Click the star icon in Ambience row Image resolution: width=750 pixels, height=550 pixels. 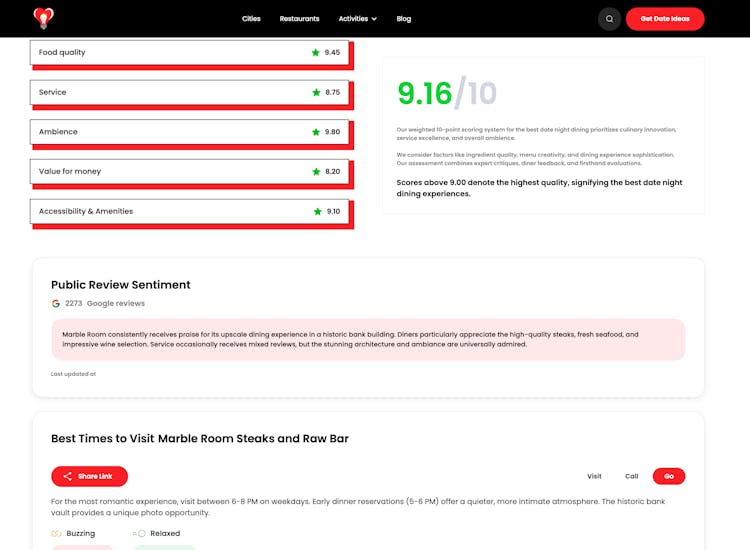316,132
